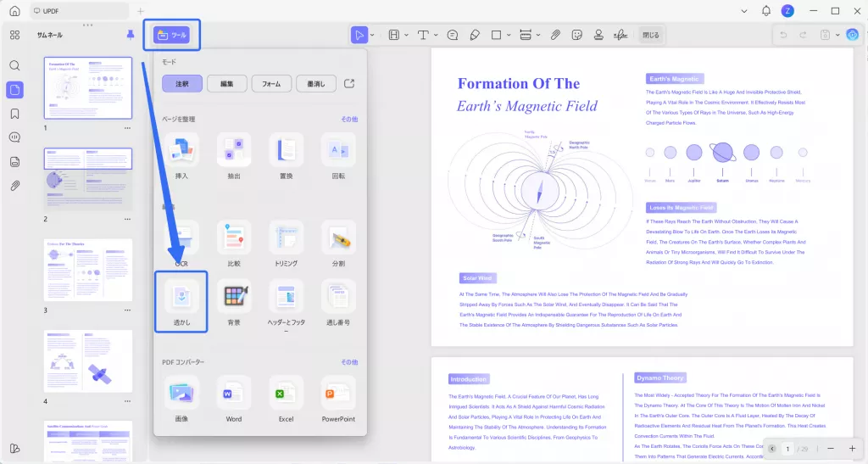Open options menu for page 1 thumbnail
The width and height of the screenshot is (868, 464).
pos(128,128)
